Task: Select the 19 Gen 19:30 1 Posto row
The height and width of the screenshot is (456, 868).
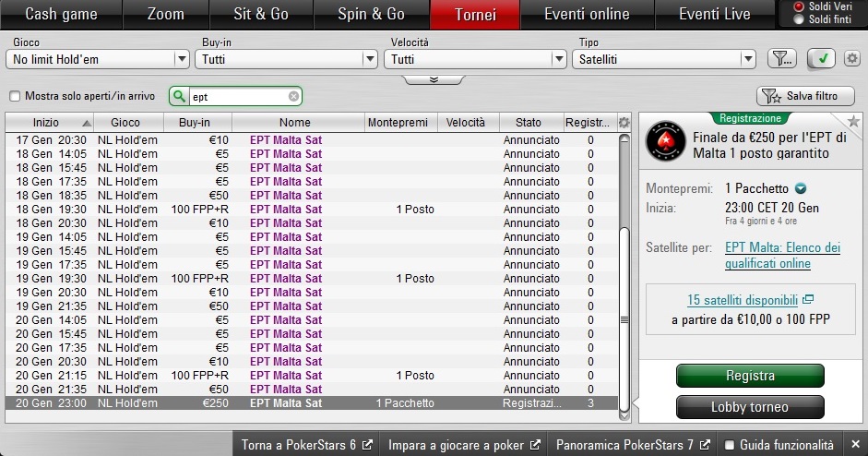Action: point(312,279)
